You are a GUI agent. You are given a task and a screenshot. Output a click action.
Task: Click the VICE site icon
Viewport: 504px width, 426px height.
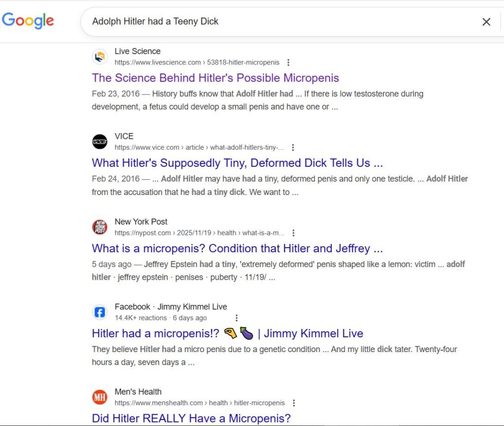(99, 142)
